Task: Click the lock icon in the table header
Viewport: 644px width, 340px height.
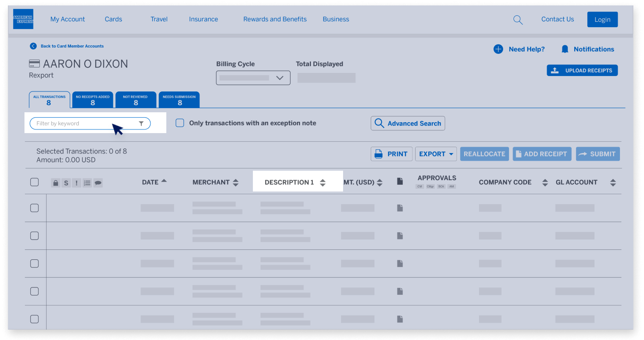Action: coord(55,182)
